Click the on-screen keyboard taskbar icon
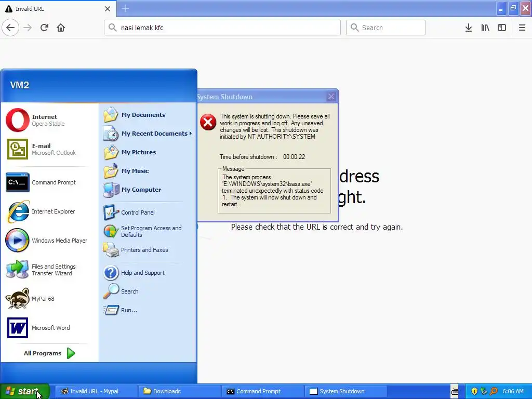Image resolution: width=532 pixels, height=399 pixels. (455, 391)
